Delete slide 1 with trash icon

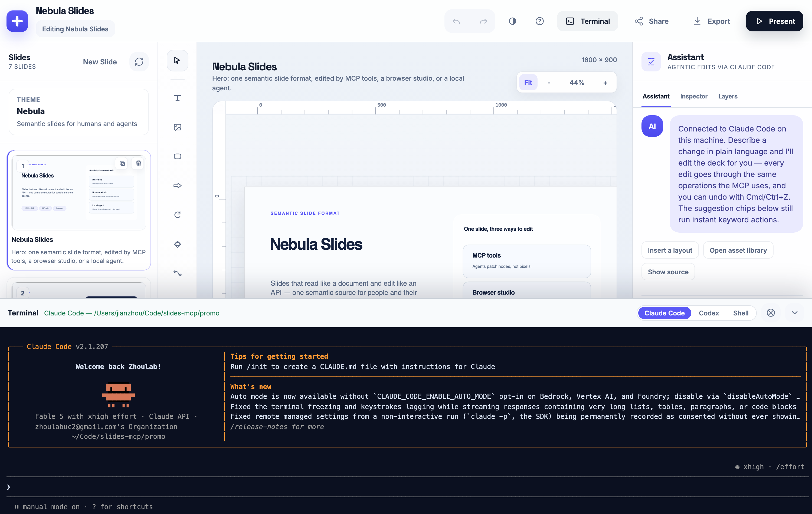(x=138, y=163)
